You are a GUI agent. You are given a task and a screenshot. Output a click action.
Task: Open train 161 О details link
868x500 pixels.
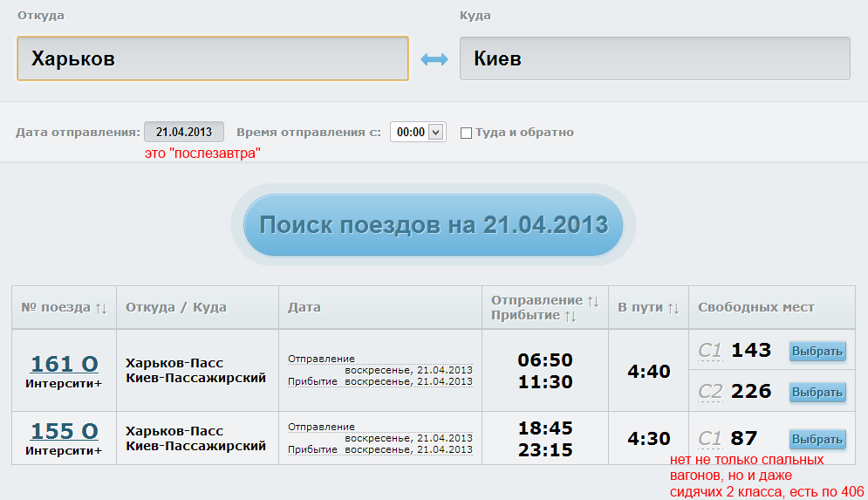click(x=65, y=363)
